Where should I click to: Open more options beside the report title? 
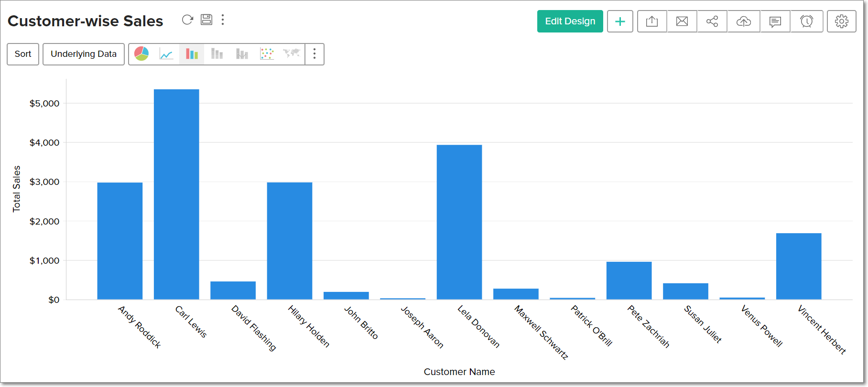pyautogui.click(x=223, y=20)
